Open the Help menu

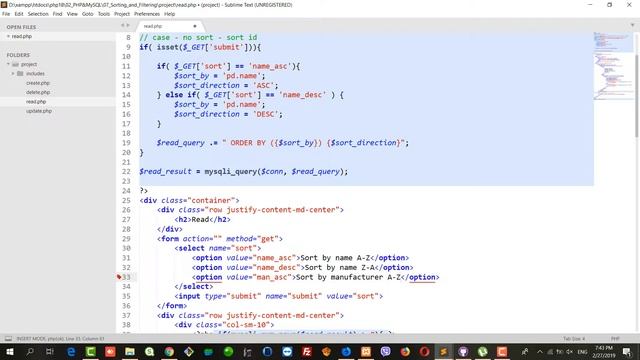(x=169, y=14)
